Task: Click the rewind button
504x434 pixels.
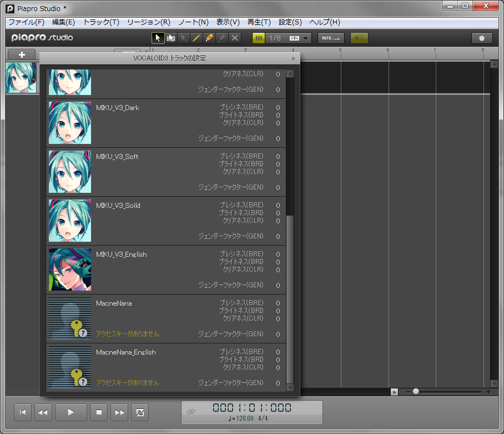Action: [43, 412]
